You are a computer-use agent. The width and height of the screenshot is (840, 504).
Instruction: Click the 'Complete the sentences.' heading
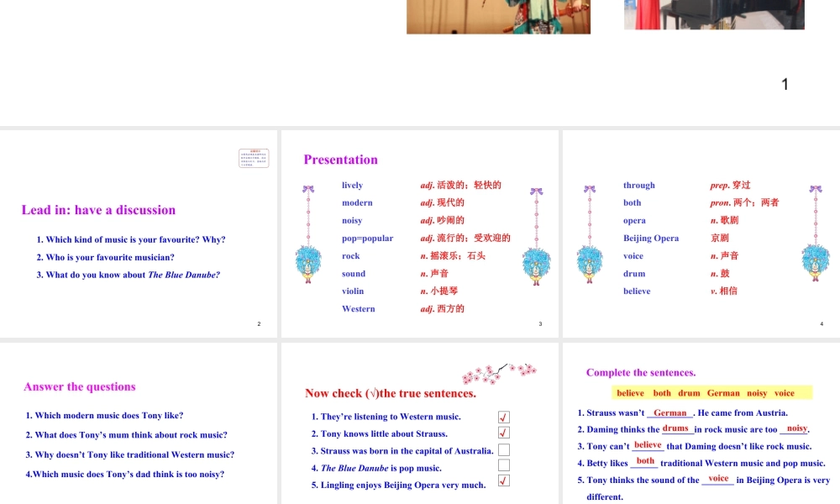coord(641,372)
